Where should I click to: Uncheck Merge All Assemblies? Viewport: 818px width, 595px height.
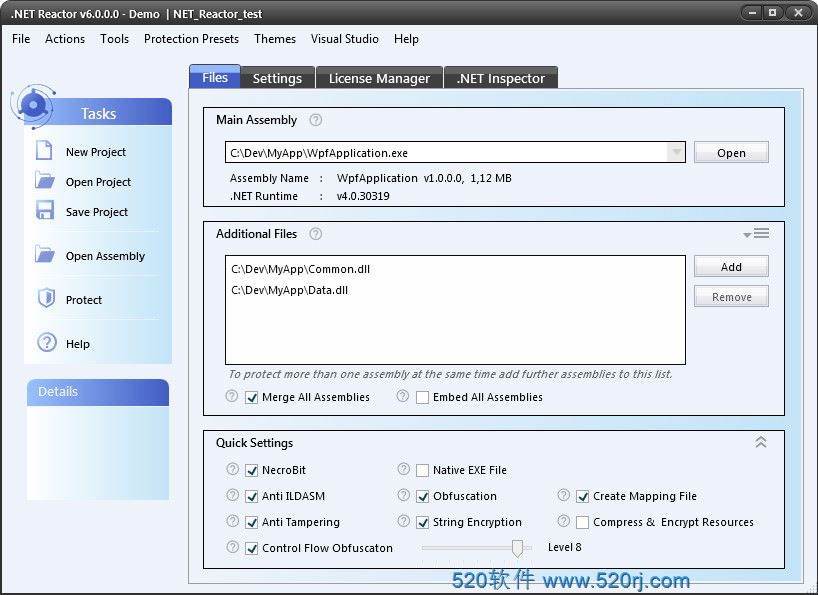coord(251,397)
